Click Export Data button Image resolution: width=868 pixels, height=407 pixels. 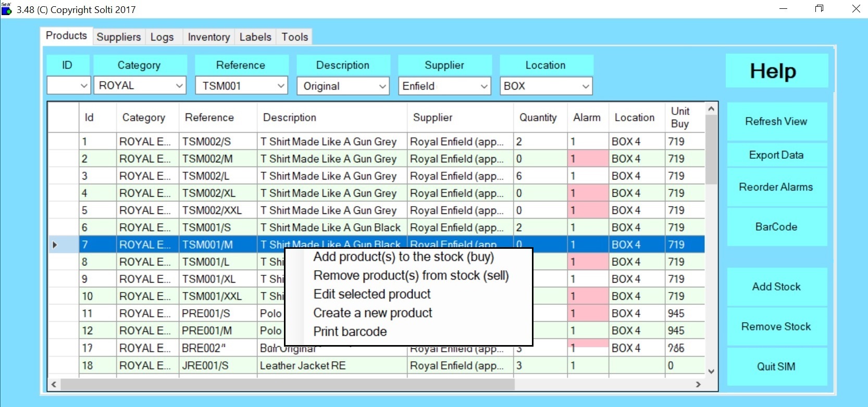pos(777,155)
